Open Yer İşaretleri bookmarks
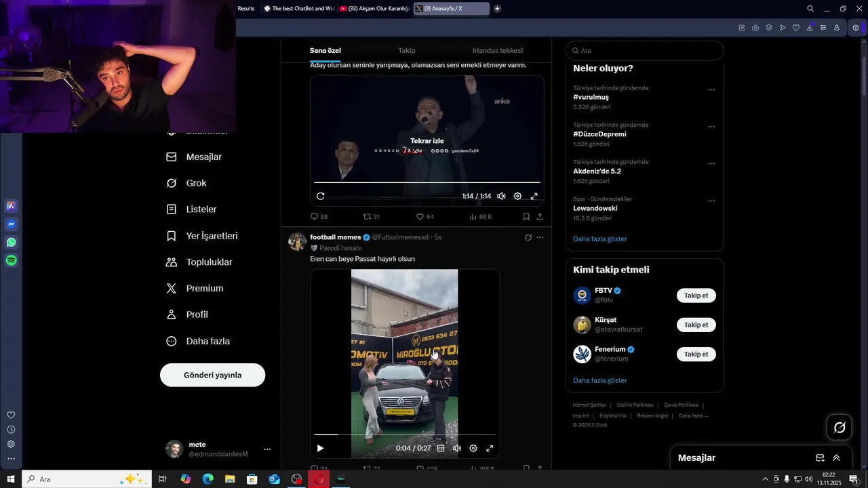This screenshot has width=868, height=488. point(201,236)
